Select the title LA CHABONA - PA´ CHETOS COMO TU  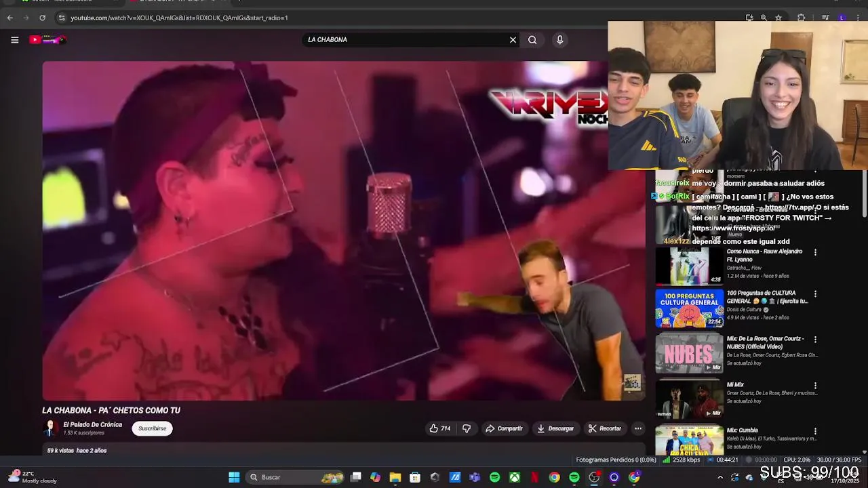pos(111,410)
